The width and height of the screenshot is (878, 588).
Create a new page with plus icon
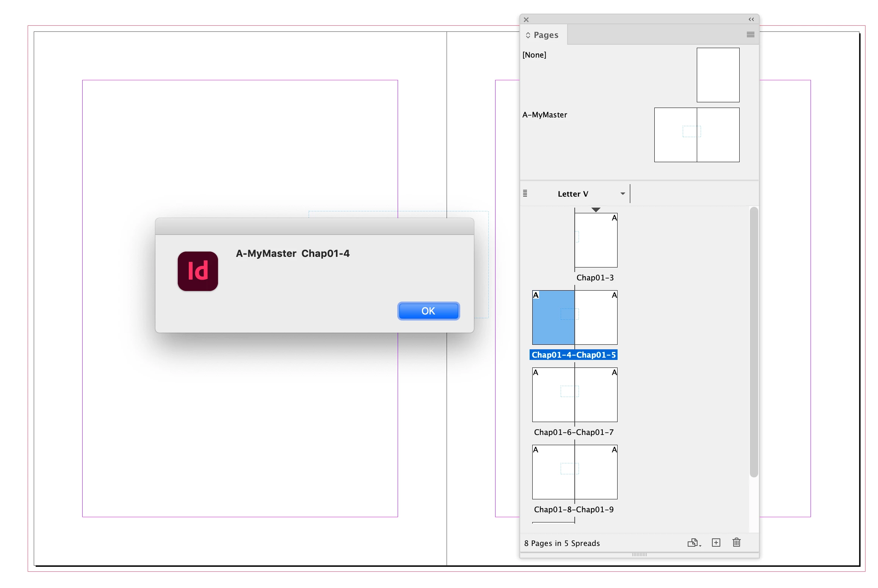[716, 543]
